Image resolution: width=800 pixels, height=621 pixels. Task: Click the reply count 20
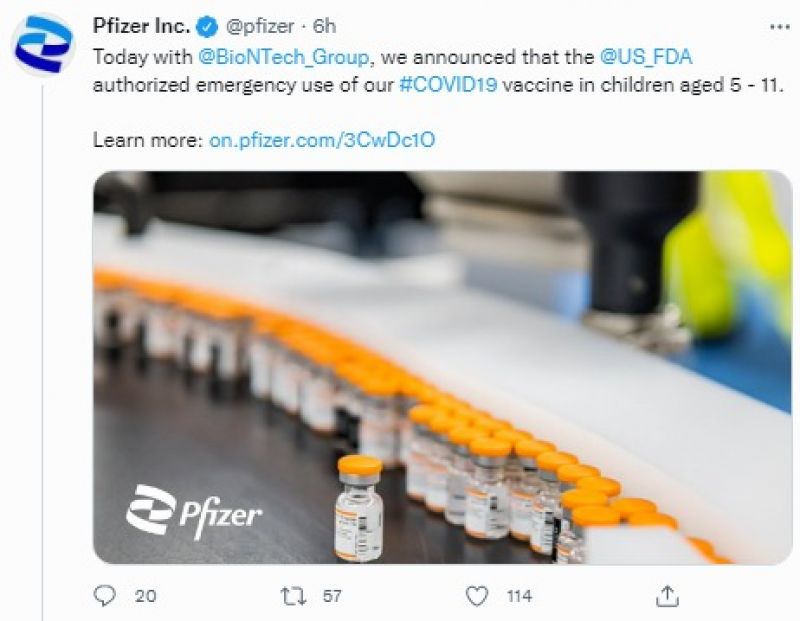click(x=145, y=596)
